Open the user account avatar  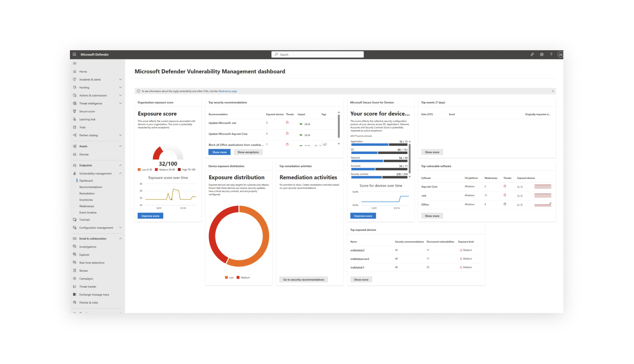pos(560,55)
